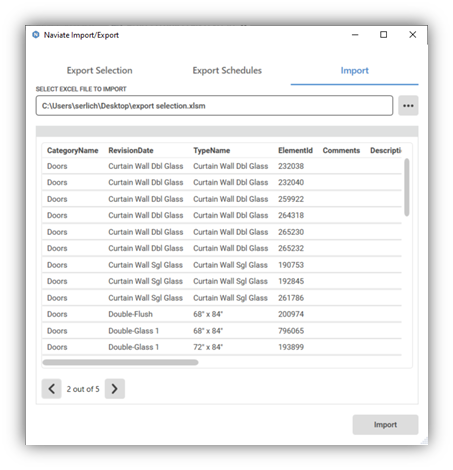Close the Naviate Import/Export dialog
The image size is (453, 470).
coord(412,35)
